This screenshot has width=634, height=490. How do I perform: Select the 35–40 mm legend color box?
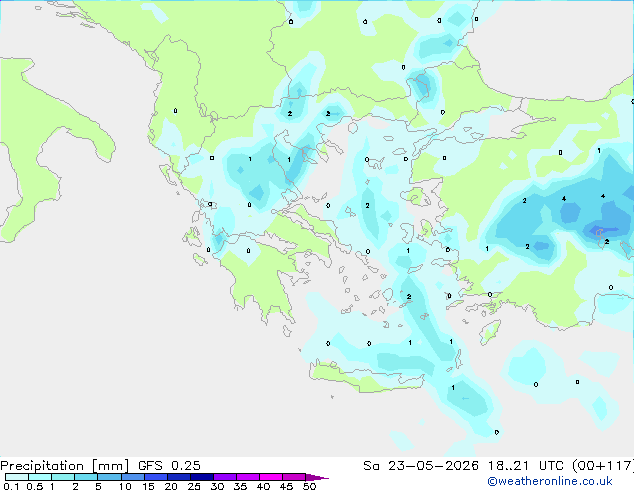248,477
